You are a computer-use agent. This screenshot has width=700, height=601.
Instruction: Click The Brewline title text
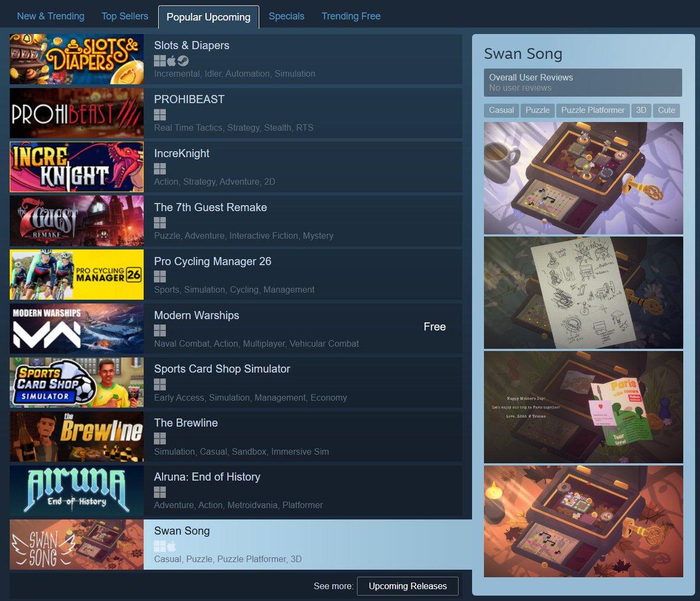tap(186, 423)
